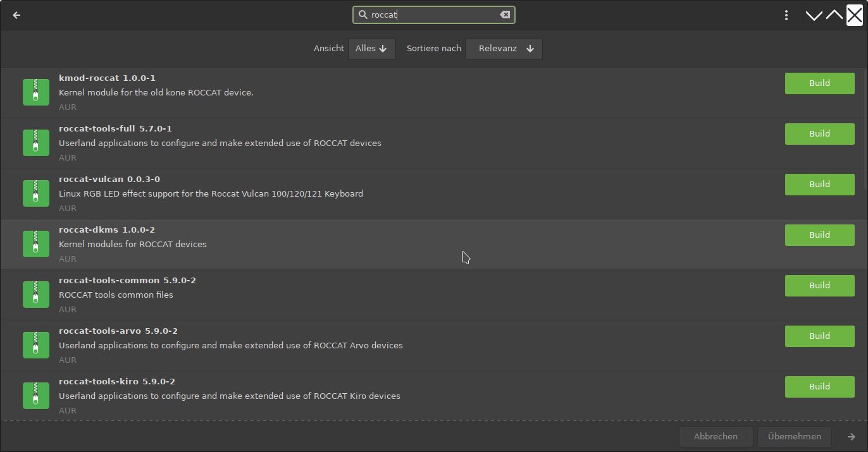Image resolution: width=868 pixels, height=452 pixels.
Task: Click 'Kernel modules for ROCCAT devices' description
Action: pos(133,244)
